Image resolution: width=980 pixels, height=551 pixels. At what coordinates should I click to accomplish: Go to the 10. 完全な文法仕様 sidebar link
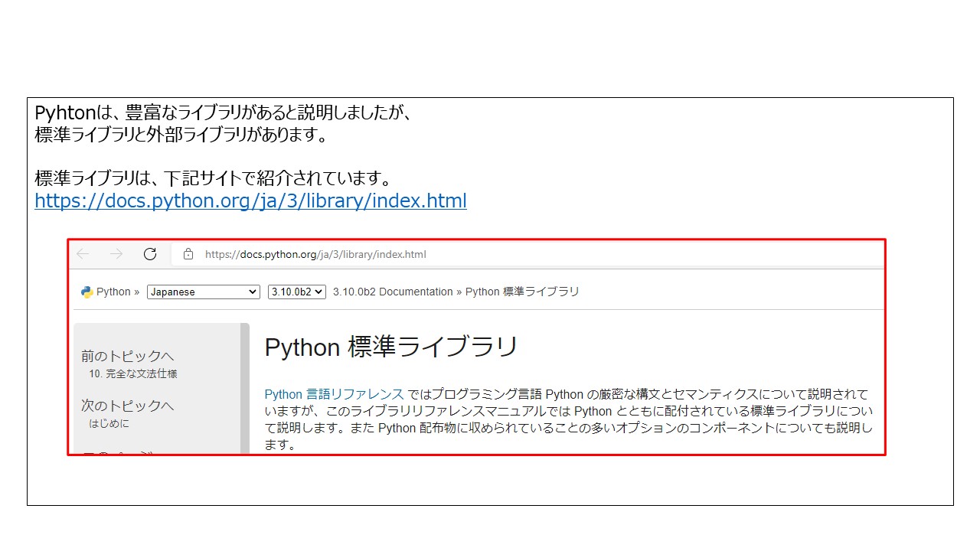(133, 374)
